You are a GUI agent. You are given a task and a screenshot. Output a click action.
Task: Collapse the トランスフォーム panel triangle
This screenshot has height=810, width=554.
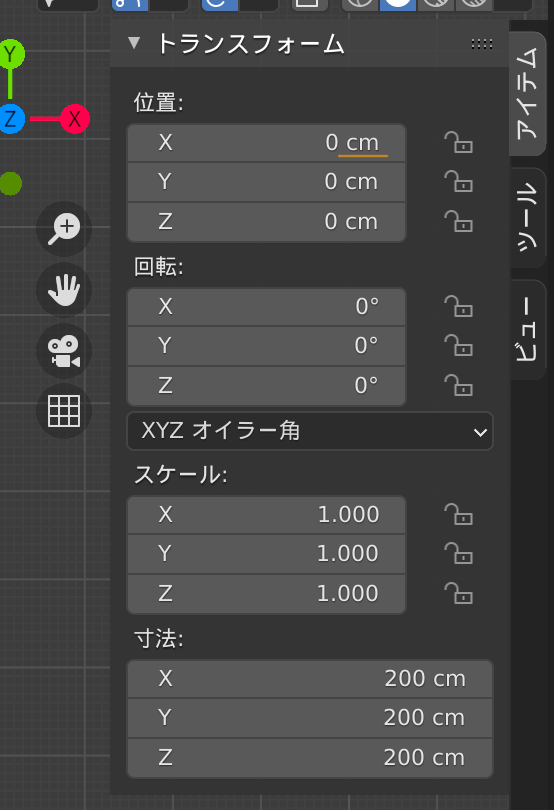tap(134, 43)
